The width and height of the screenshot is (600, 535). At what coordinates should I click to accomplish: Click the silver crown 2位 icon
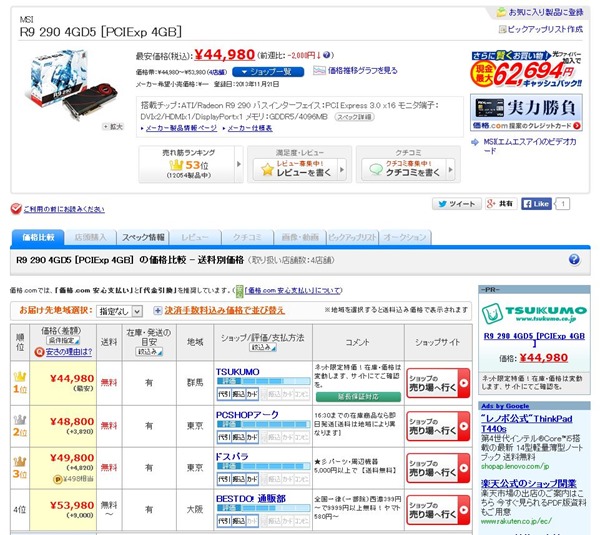coord(20,420)
